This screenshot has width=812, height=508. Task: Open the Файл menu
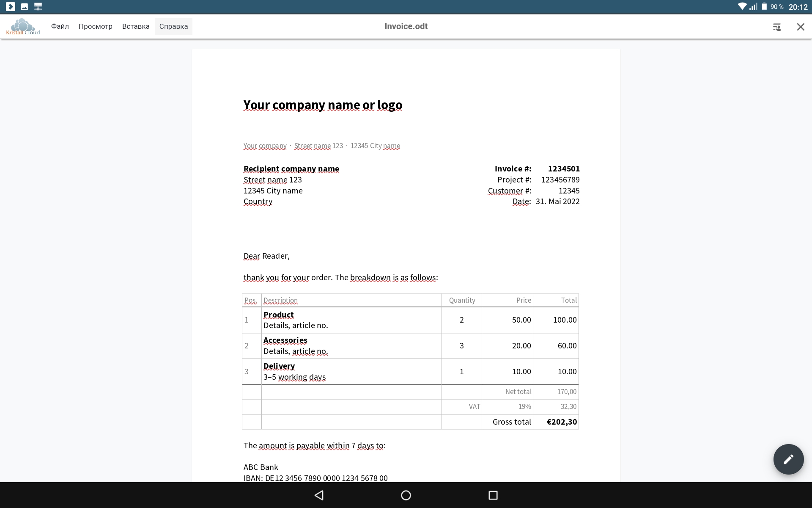coord(60,26)
